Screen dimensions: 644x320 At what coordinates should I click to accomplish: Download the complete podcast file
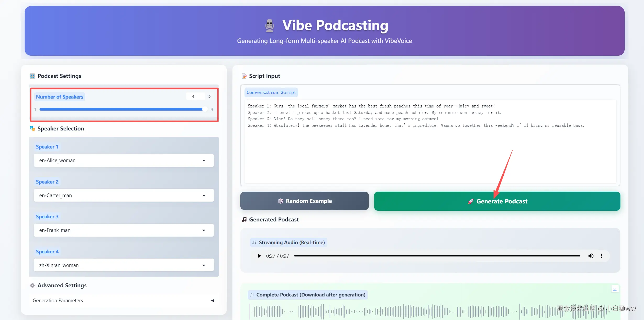pyautogui.click(x=615, y=289)
